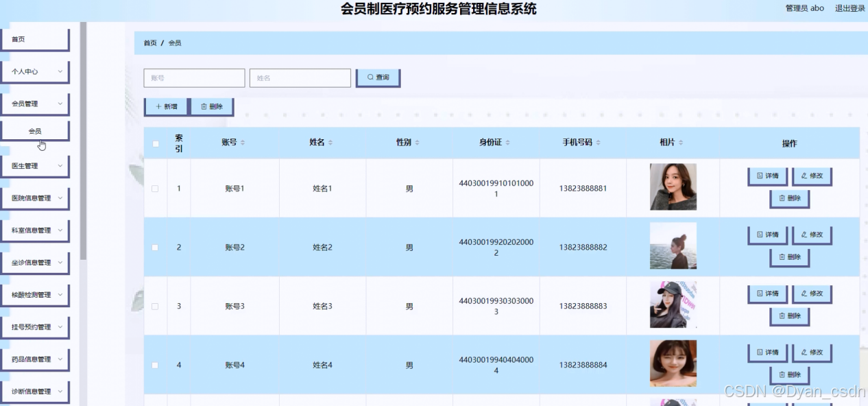This screenshot has height=406, width=868.
Task: Click 首页 in the breadcrumb
Action: point(150,43)
